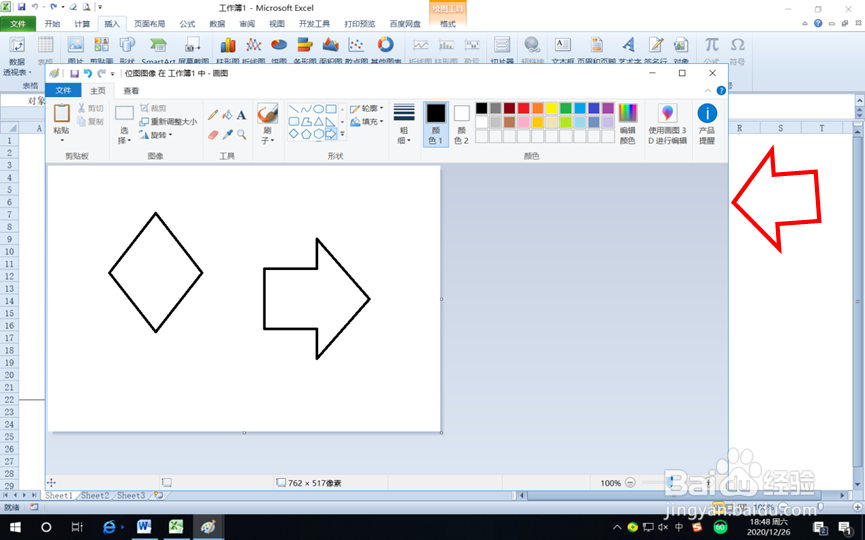This screenshot has width=865, height=540.
Task: Click Paint's Undo arrow in title bar
Action: [88, 73]
